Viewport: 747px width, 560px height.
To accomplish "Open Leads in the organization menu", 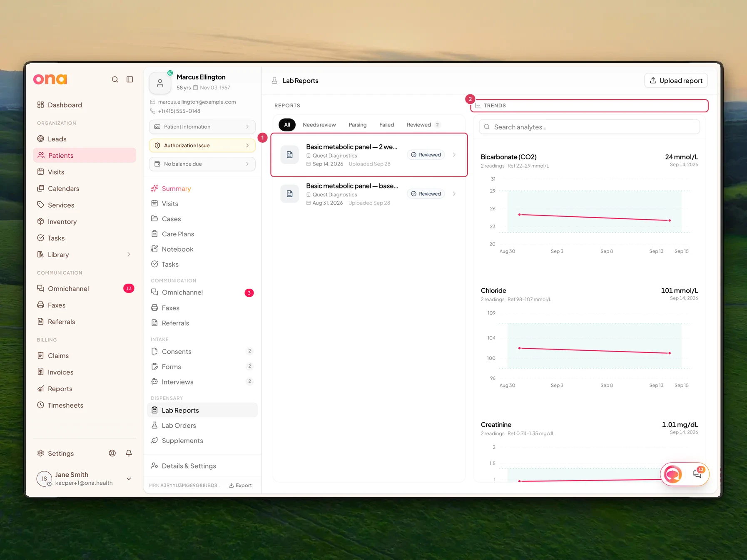I will coord(85,139).
